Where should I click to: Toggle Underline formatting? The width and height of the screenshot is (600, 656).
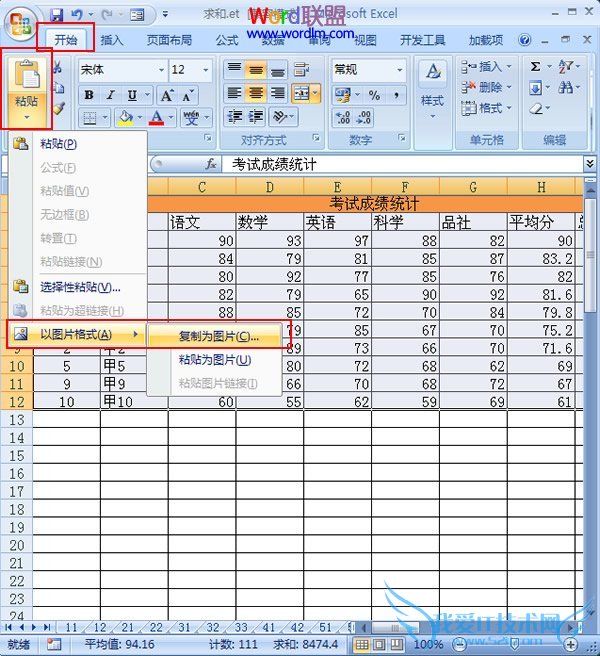pyautogui.click(x=132, y=95)
